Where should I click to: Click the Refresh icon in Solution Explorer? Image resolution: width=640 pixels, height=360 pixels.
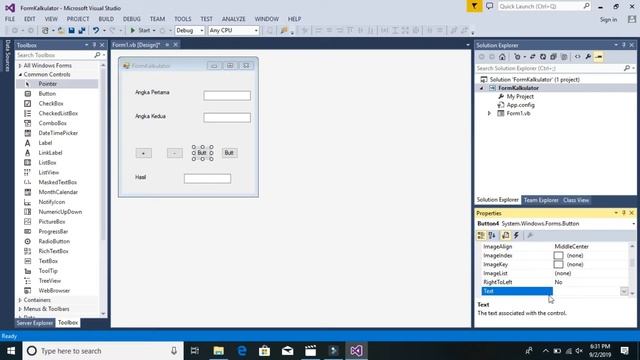click(543, 57)
